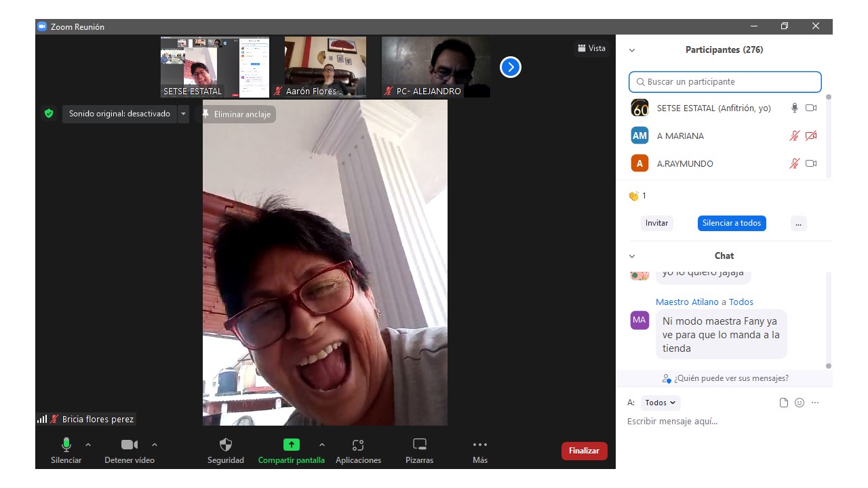The width and height of the screenshot is (868, 488).
Task: Click sender name Maestro Atilano
Action: pos(687,302)
